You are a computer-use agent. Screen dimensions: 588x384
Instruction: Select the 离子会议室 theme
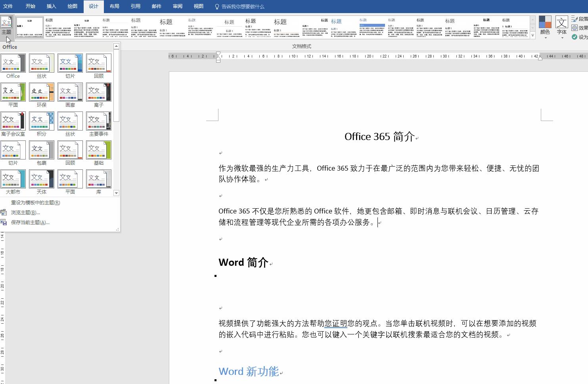(x=13, y=121)
